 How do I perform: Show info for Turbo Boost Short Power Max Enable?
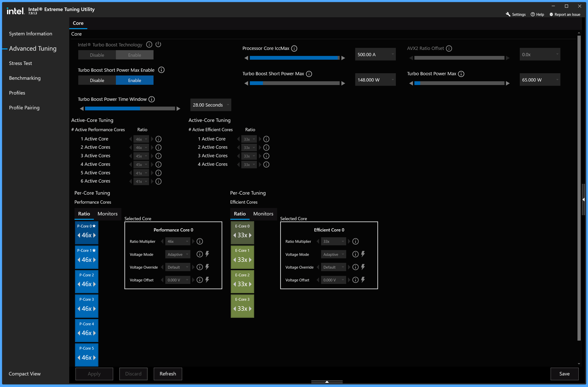tap(161, 70)
